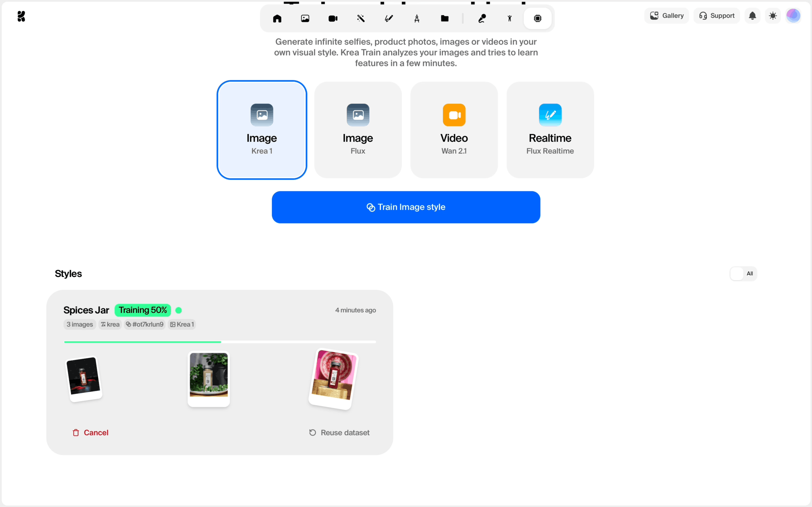
Task: Open the Assets folder icon
Action: point(445,19)
